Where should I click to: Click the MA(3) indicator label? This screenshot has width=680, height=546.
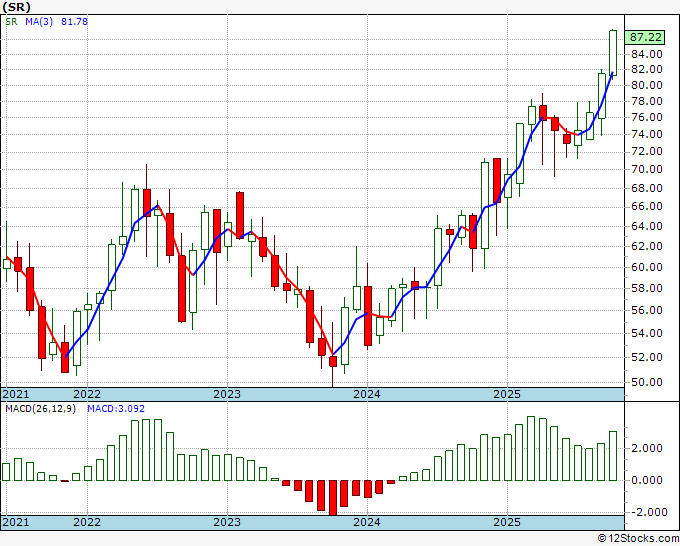pos(39,21)
